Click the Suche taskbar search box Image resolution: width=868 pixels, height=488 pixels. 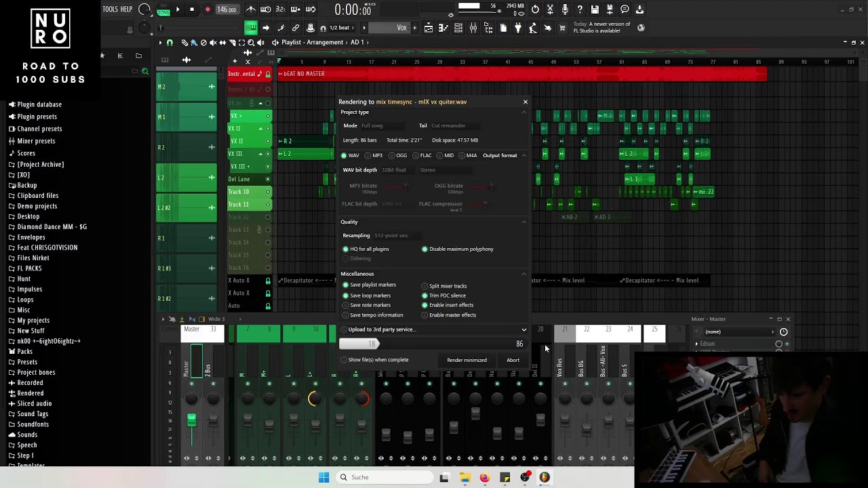[385, 477]
